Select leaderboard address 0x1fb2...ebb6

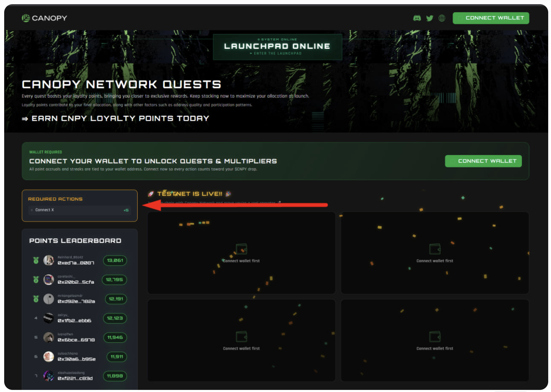coord(74,321)
